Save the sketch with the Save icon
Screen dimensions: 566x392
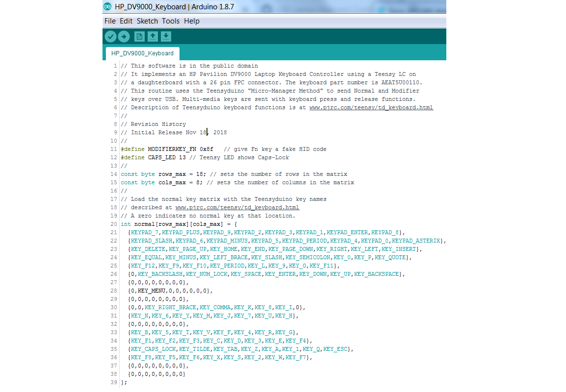[x=166, y=36]
